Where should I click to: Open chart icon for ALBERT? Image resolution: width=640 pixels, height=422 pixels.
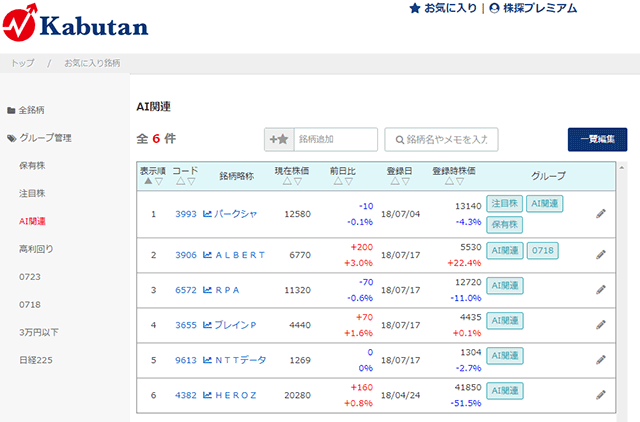tap(207, 255)
